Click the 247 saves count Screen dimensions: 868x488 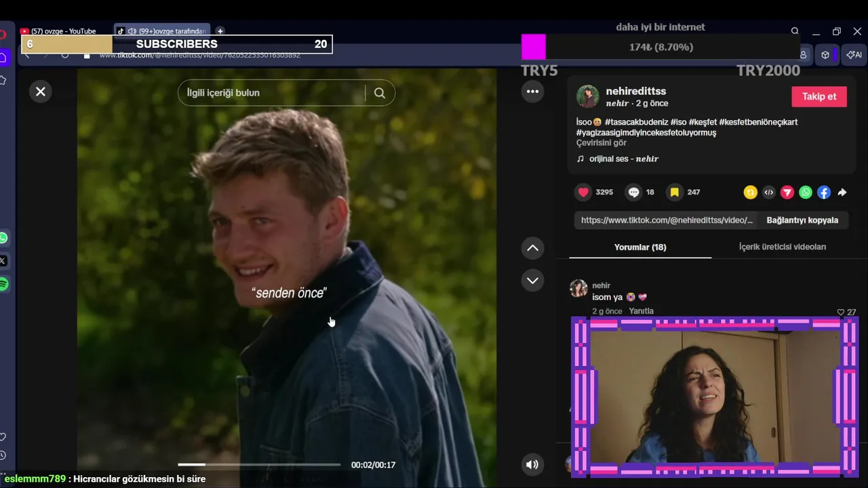[x=694, y=192]
